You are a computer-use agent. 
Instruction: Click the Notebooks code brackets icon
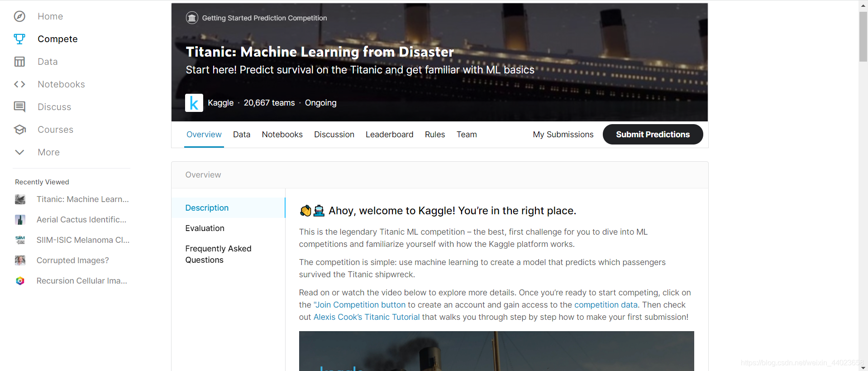pyautogui.click(x=19, y=84)
